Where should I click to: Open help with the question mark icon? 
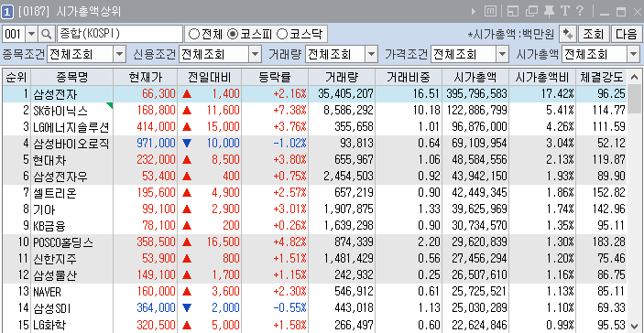[580, 11]
